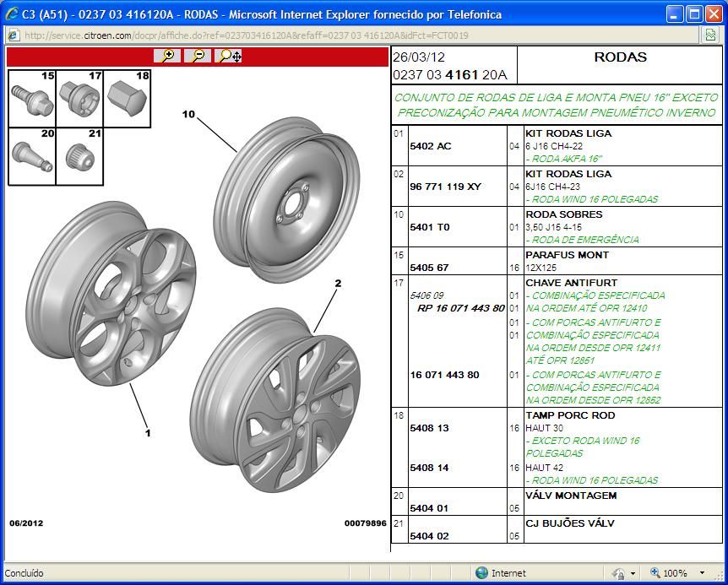Click the 6J16 CH4-23 wheel specification
728x585 pixels.
click(x=552, y=187)
